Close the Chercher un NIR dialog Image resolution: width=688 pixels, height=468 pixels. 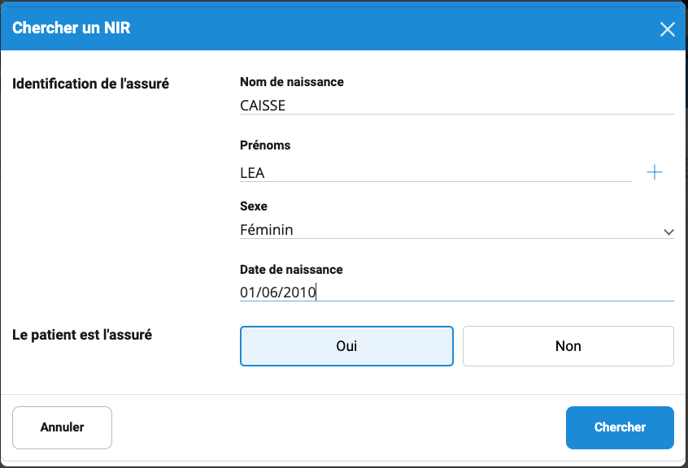[x=667, y=29]
